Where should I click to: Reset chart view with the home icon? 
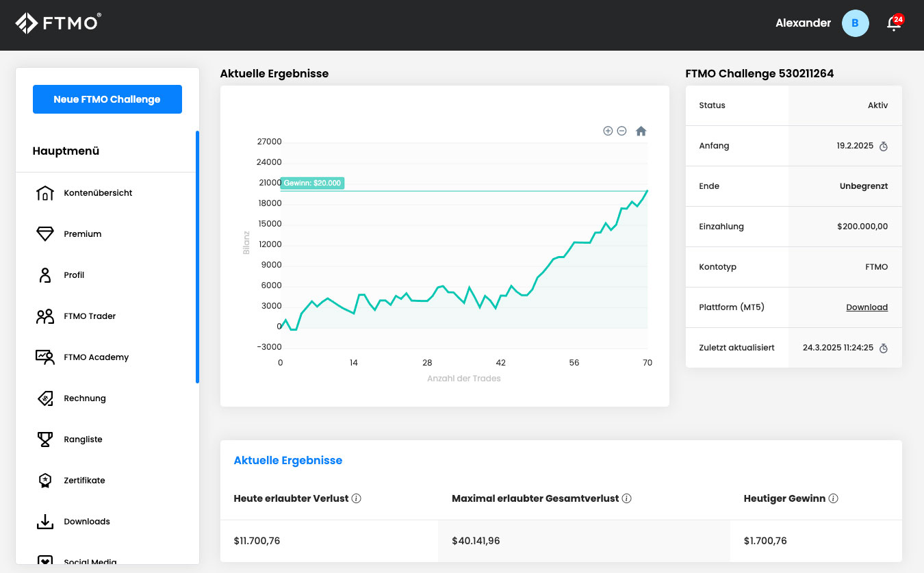click(x=641, y=131)
